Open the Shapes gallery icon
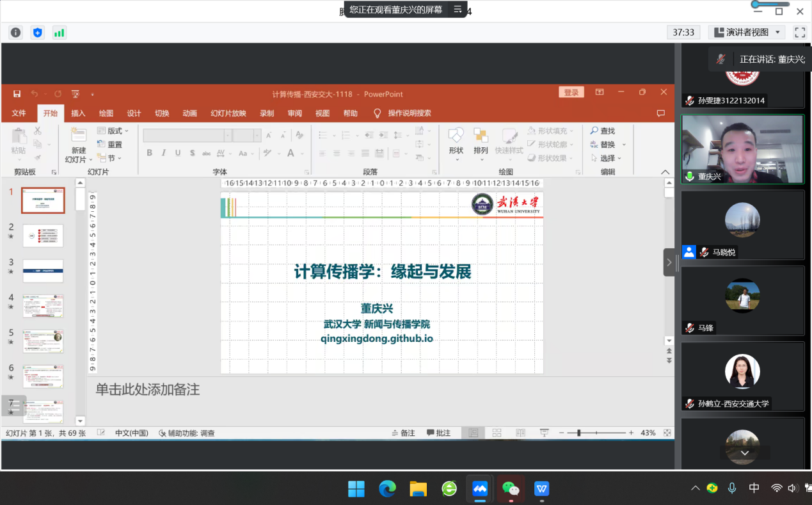This screenshot has height=505, width=812. click(456, 136)
